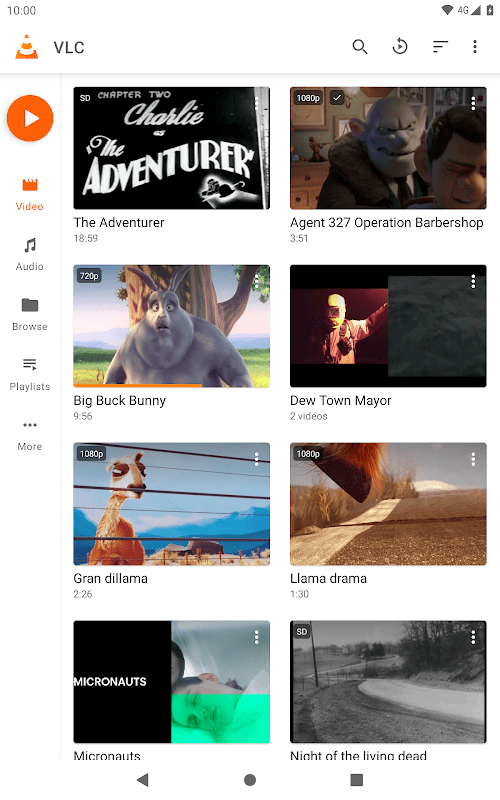
Task: Tap the 1080p badge on Llama drama
Action: pos(308,454)
